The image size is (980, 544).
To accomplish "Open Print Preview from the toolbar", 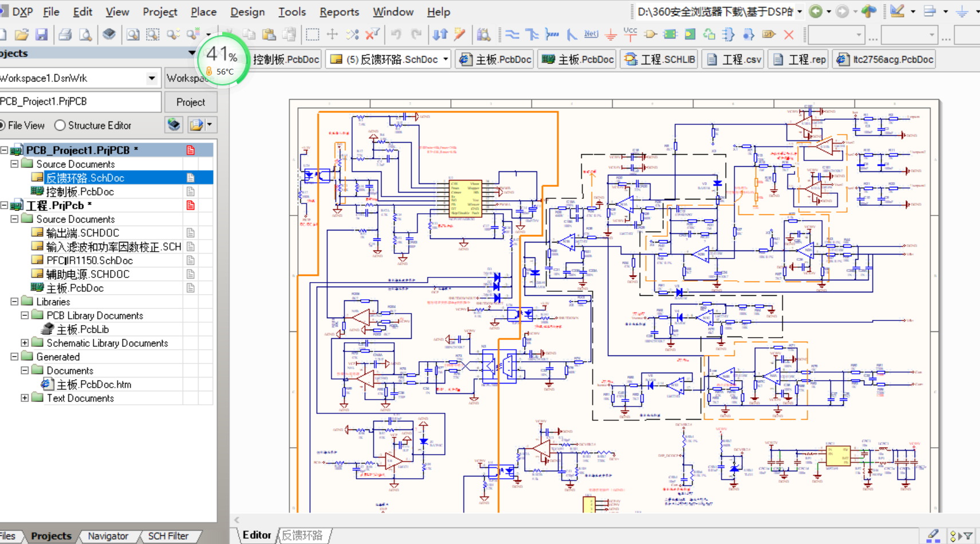I will click(85, 35).
